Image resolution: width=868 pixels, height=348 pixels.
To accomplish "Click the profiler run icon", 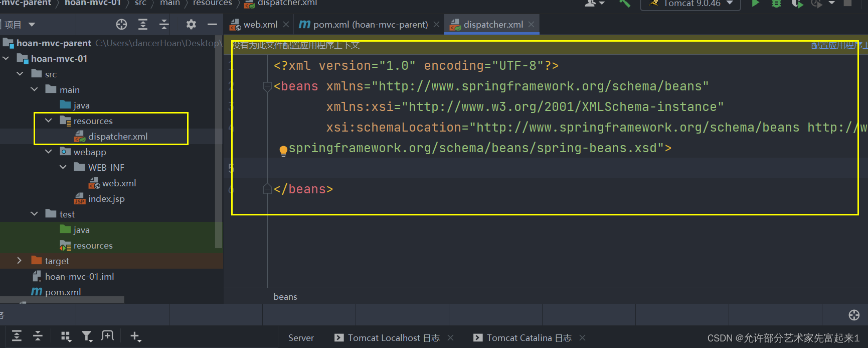I will (x=816, y=4).
